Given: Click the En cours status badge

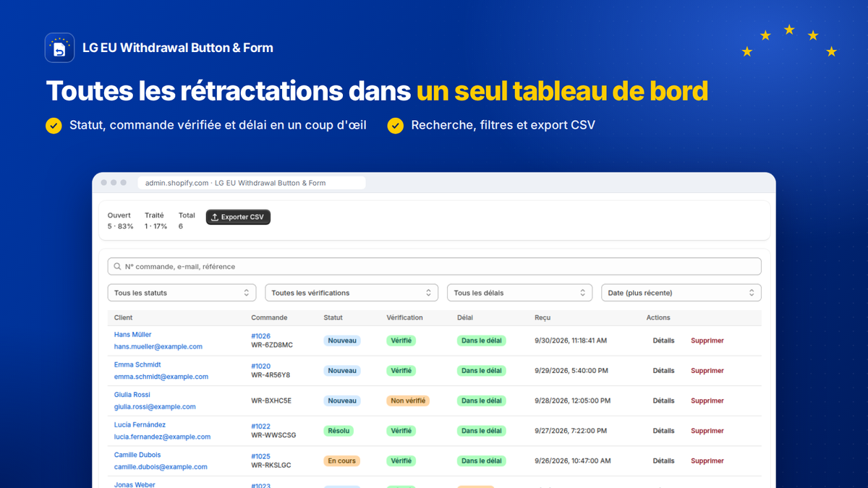Looking at the screenshot, I should (341, 461).
